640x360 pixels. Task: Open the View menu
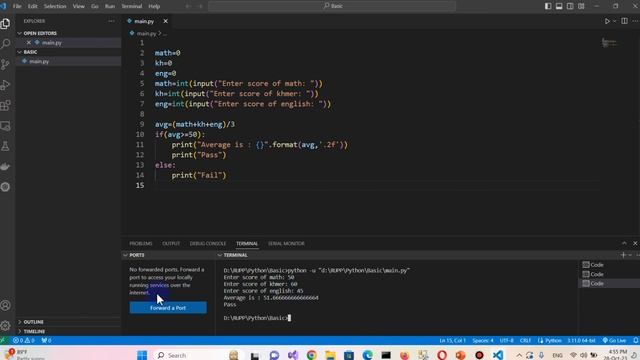point(78,6)
